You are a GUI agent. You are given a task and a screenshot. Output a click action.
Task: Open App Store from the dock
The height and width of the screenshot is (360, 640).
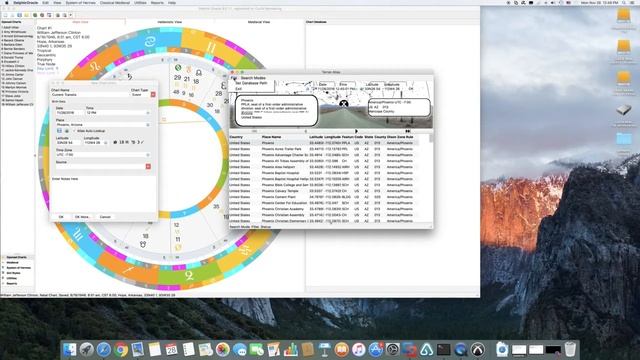point(376,350)
